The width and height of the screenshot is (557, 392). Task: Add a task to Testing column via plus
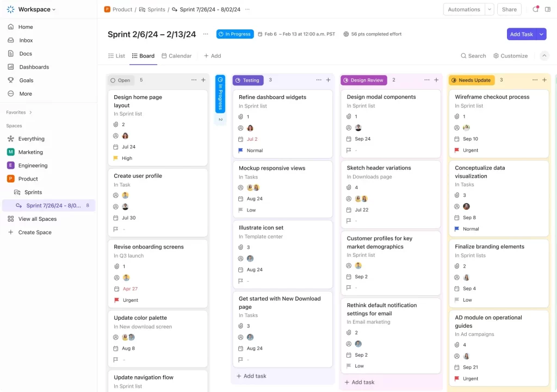[x=328, y=80]
